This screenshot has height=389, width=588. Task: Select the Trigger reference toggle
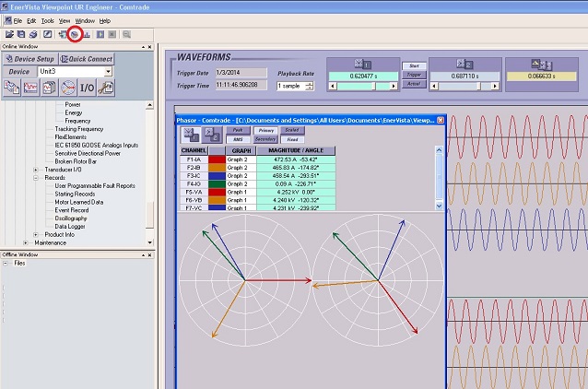click(414, 75)
